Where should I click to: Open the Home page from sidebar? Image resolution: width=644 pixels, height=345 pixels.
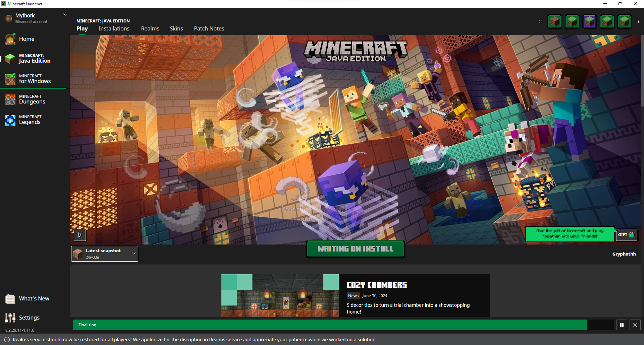point(26,39)
